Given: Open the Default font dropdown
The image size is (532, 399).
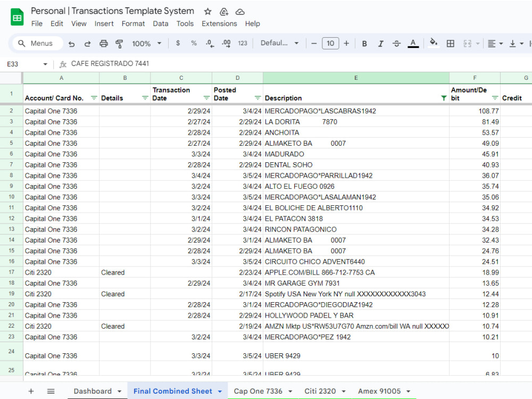Looking at the screenshot, I should click(x=279, y=43).
